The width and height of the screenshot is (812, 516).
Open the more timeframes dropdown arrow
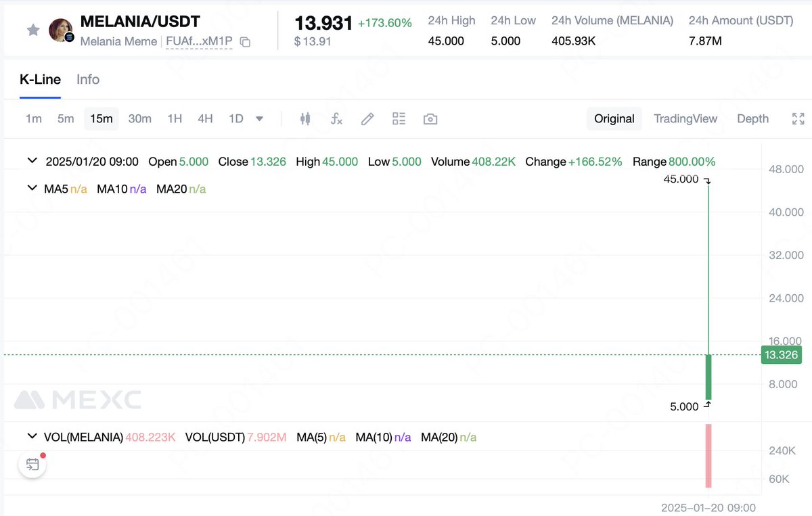pyautogui.click(x=259, y=119)
